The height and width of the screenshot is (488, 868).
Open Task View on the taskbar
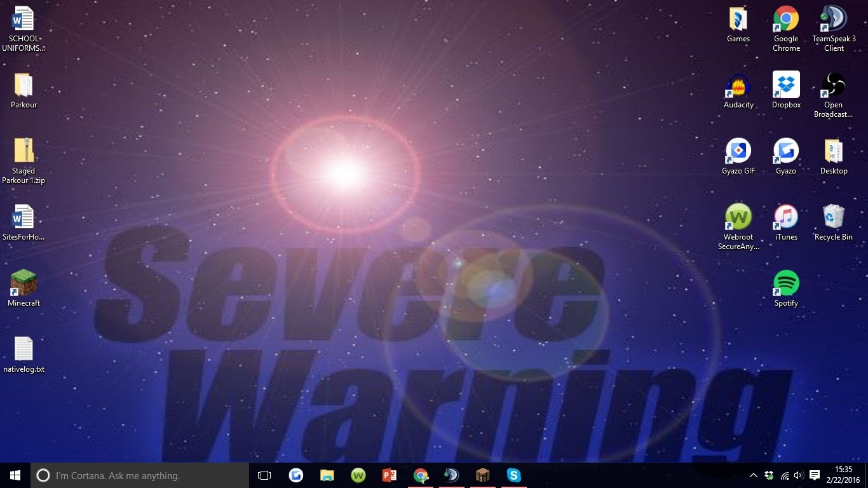[264, 475]
